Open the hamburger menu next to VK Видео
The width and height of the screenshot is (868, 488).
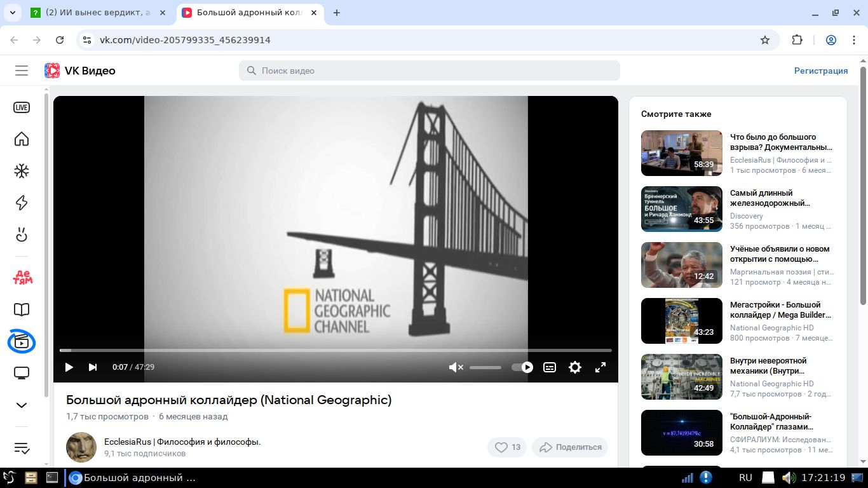[22, 71]
